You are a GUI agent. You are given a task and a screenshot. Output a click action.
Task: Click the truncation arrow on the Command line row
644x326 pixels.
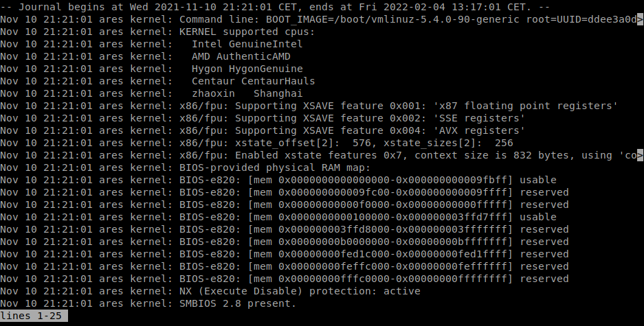(x=640, y=19)
